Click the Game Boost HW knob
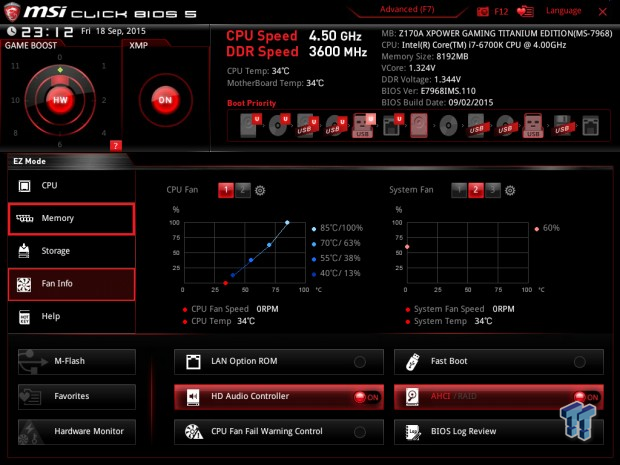 pos(60,100)
